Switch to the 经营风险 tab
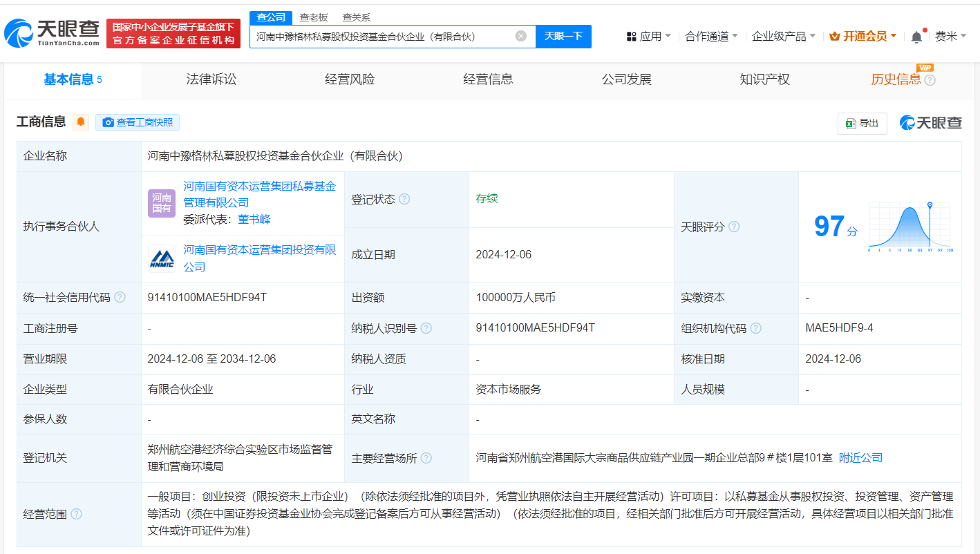 click(350, 79)
